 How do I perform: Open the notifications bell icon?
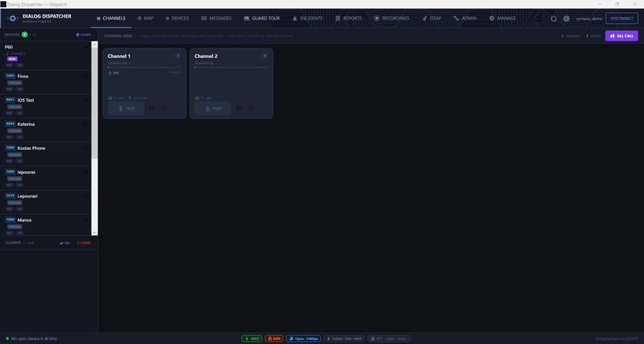click(538, 18)
